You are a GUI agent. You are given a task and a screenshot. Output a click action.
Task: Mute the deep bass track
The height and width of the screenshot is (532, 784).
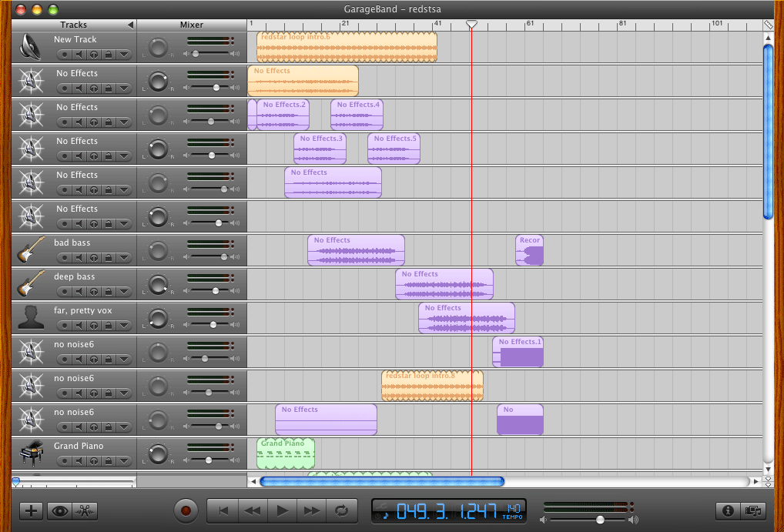[x=79, y=292]
